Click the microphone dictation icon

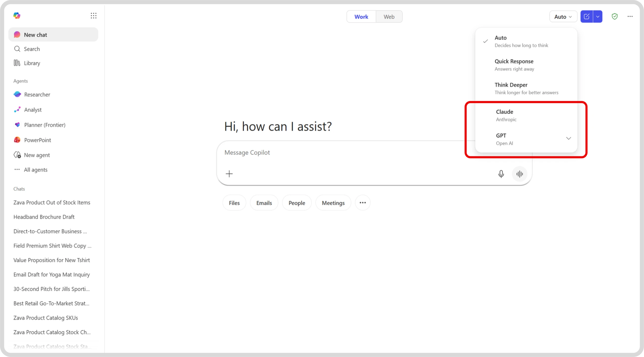tap(501, 174)
